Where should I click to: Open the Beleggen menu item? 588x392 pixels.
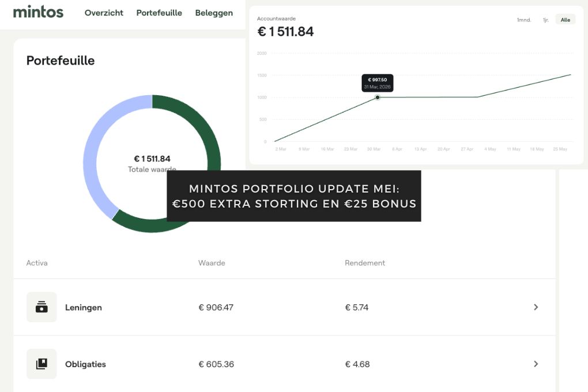[x=214, y=13]
